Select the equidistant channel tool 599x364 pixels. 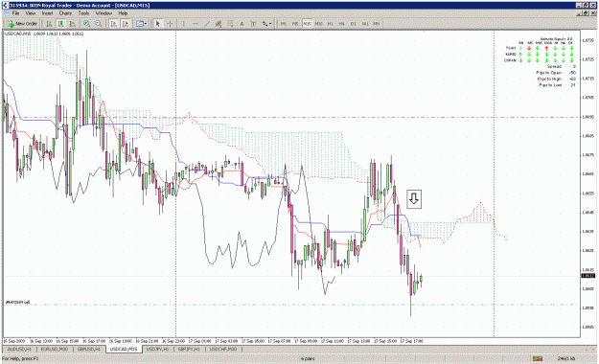pos(219,24)
